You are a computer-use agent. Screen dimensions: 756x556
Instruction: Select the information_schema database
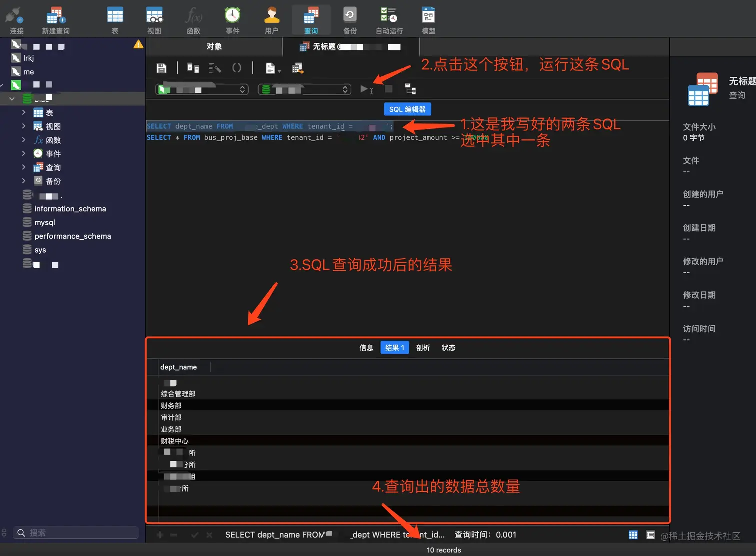click(x=70, y=209)
